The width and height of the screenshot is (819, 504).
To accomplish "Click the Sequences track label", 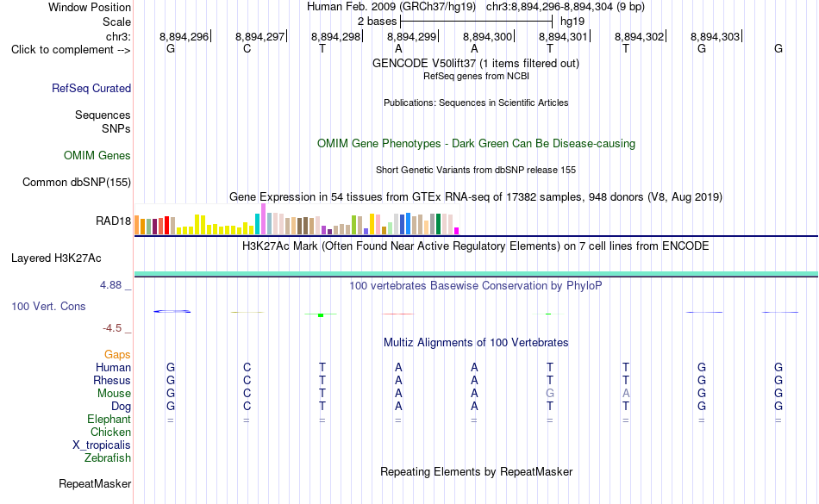I will (103, 115).
